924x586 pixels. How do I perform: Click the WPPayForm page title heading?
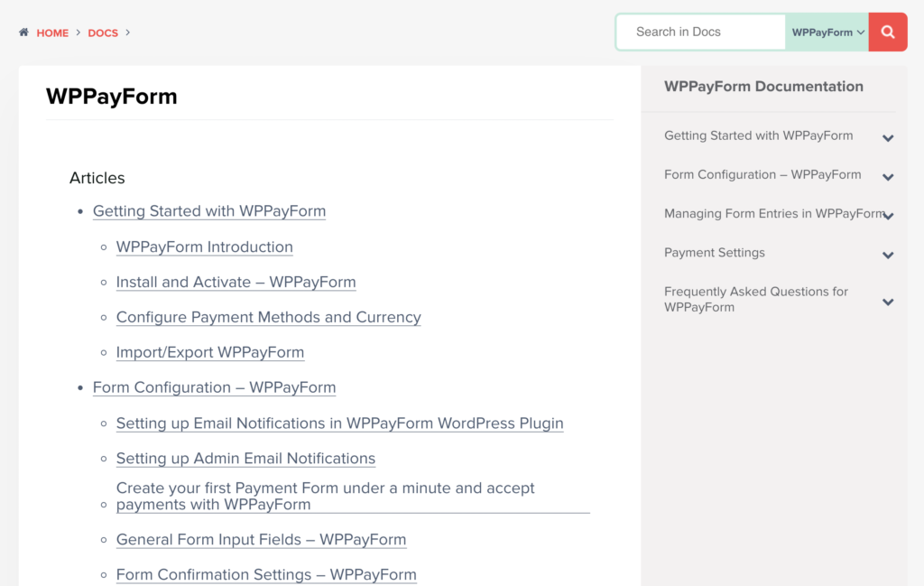pos(111,96)
